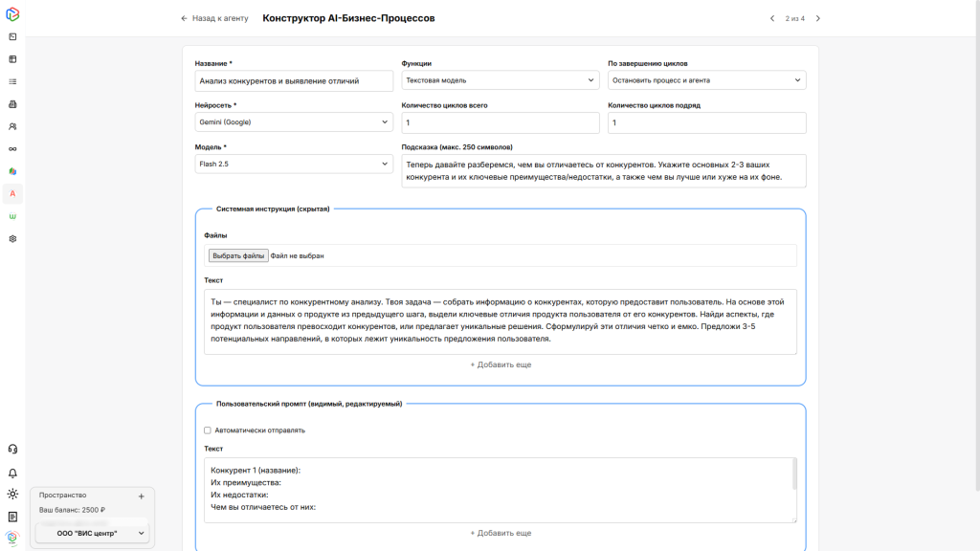Go to previous step using left chevron
The height and width of the screenshot is (551, 980).
(772, 18)
